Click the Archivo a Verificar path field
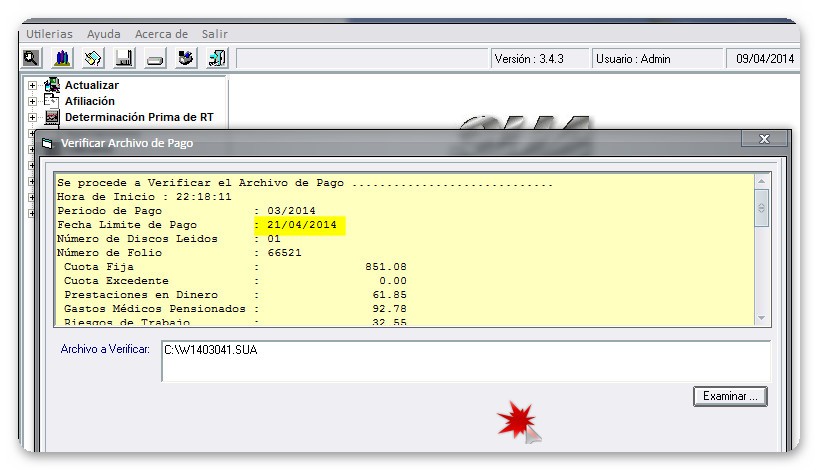This screenshot has height=470, width=818. pyautogui.click(x=465, y=360)
